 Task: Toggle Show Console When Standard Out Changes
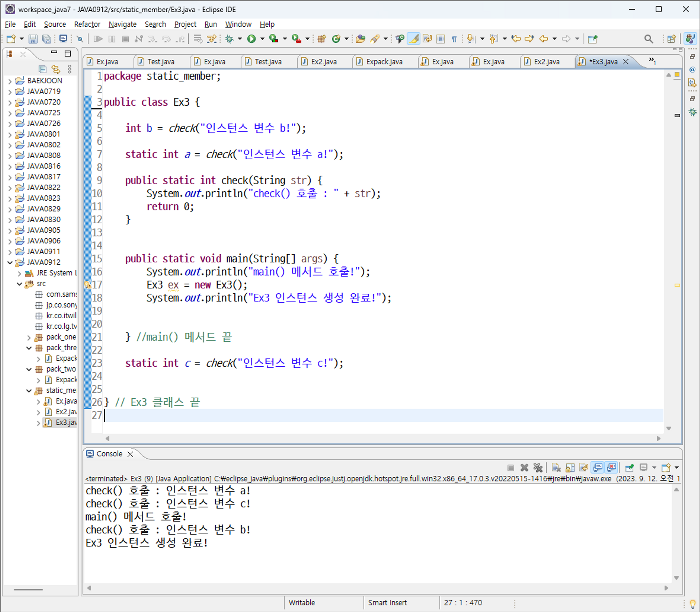598,468
